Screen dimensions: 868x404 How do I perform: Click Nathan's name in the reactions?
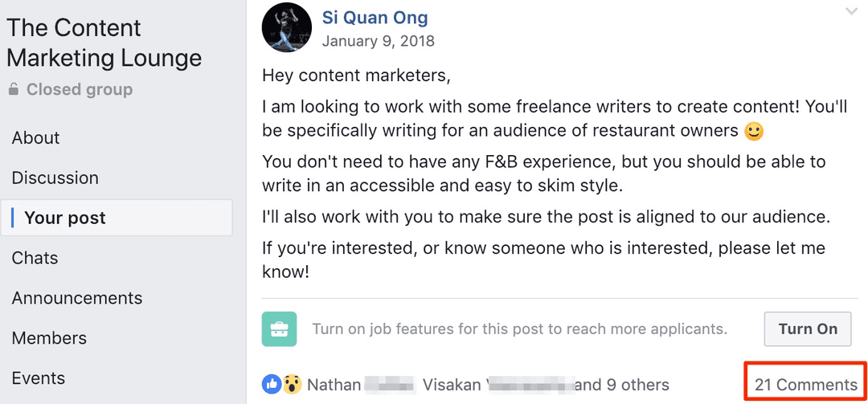point(334,385)
